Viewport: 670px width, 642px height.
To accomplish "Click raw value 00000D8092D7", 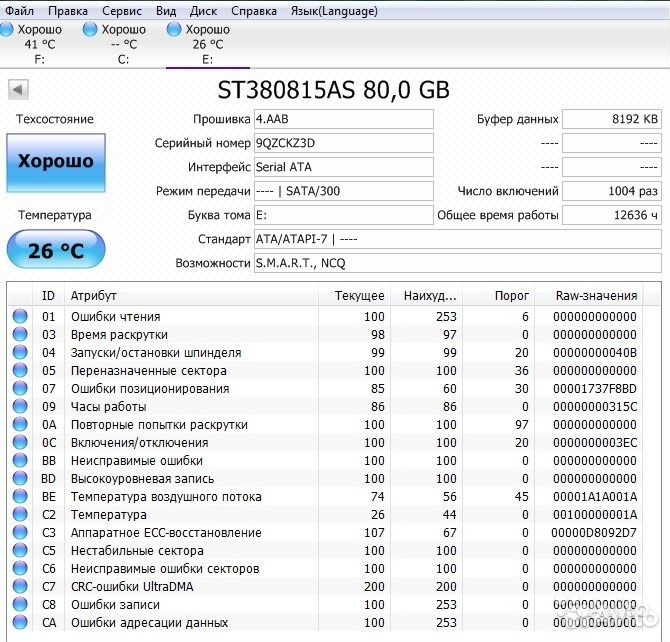I will point(594,533).
